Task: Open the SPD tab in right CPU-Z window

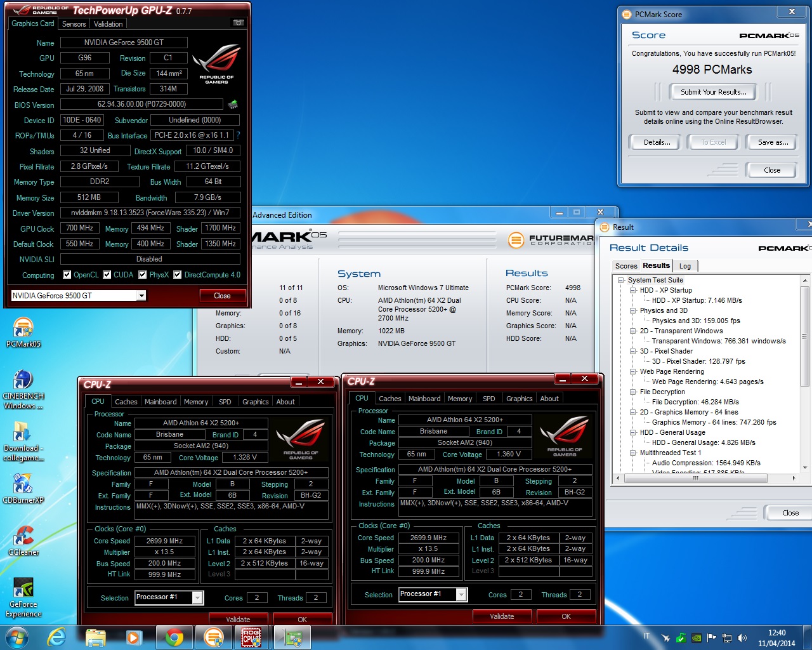Action: (488, 399)
